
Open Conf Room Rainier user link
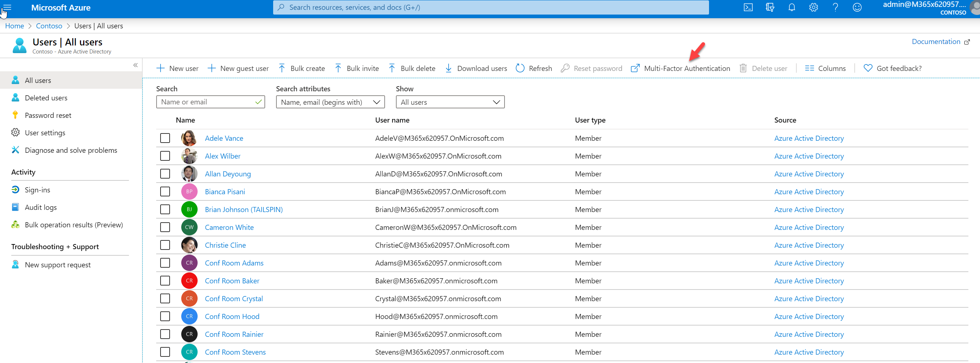pyautogui.click(x=234, y=334)
